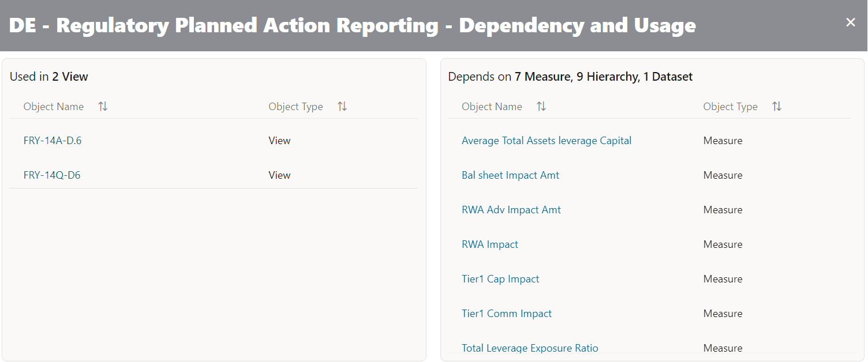Select Measure cell in RWA Impact row

click(723, 244)
